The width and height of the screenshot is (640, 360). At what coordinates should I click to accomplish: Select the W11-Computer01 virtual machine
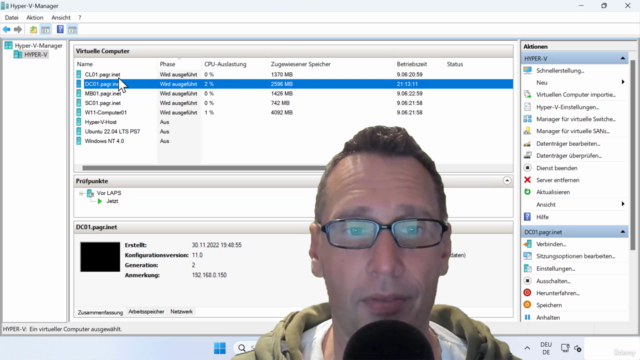click(106, 112)
